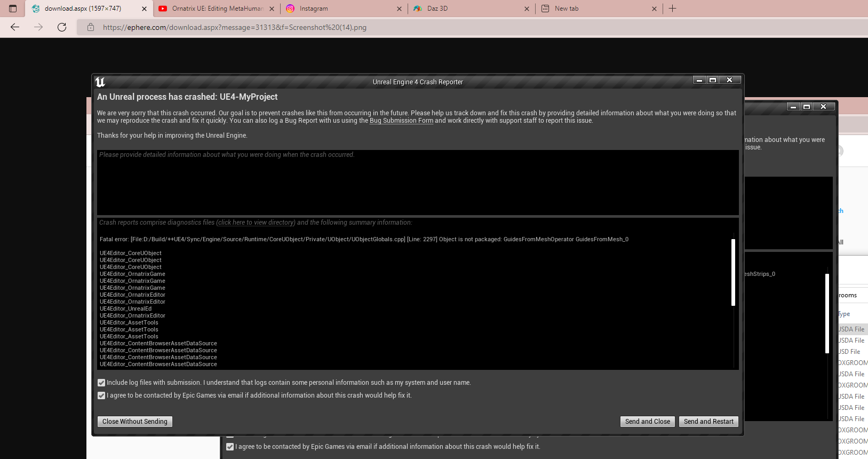The height and width of the screenshot is (459, 868).
Task: Click the Send and Restart button
Action: [708, 422]
